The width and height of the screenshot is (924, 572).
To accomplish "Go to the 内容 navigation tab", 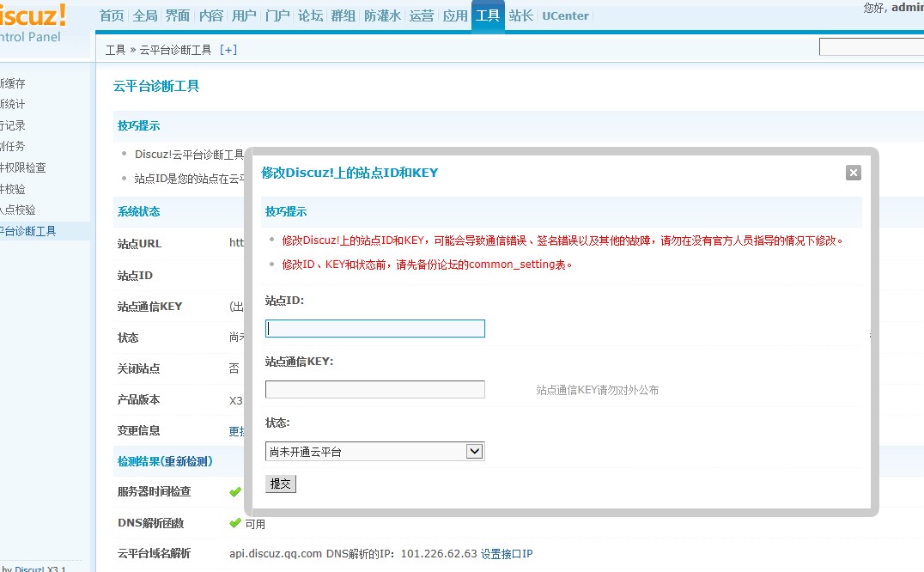I will pyautogui.click(x=211, y=16).
